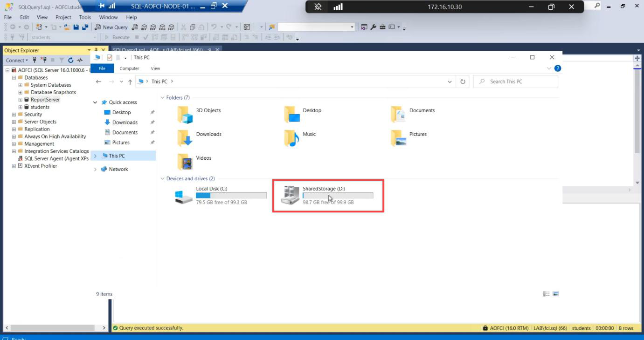Open the Properties wrench icon in SSMS toolbar
The image size is (644, 340).
point(374,27)
